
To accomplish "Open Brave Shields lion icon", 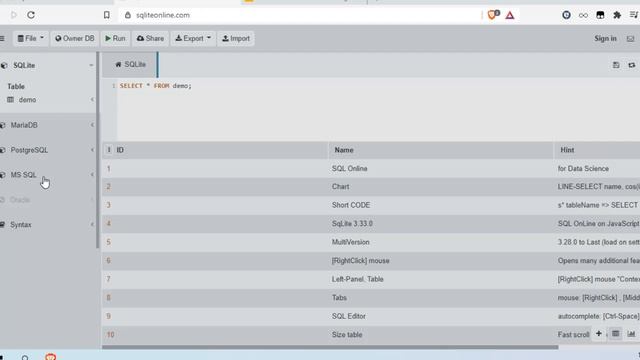I will click(x=493, y=15).
